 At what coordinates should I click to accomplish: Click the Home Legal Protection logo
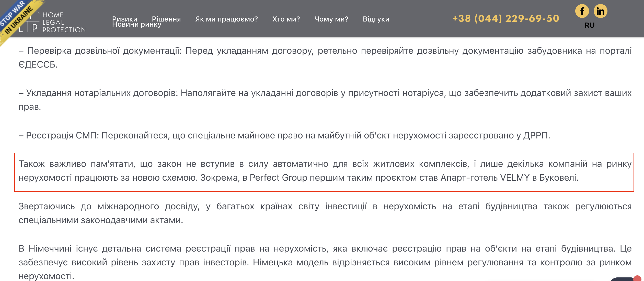coord(52,22)
